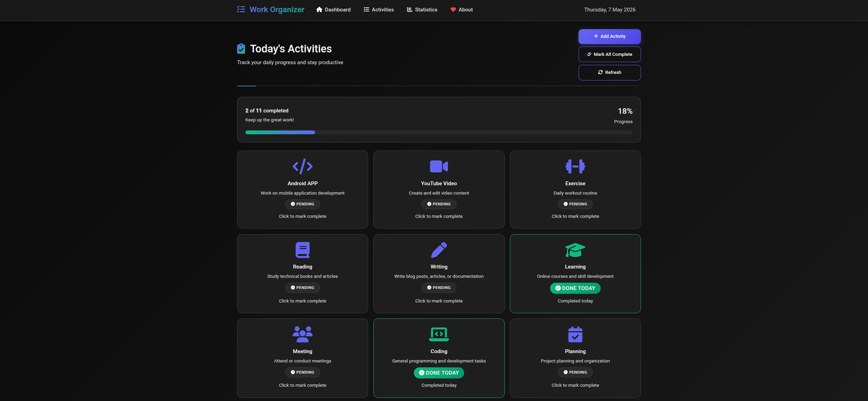The width and height of the screenshot is (868, 401).
Task: Click the double-check icon in Mark All Complete
Action: [x=589, y=54]
